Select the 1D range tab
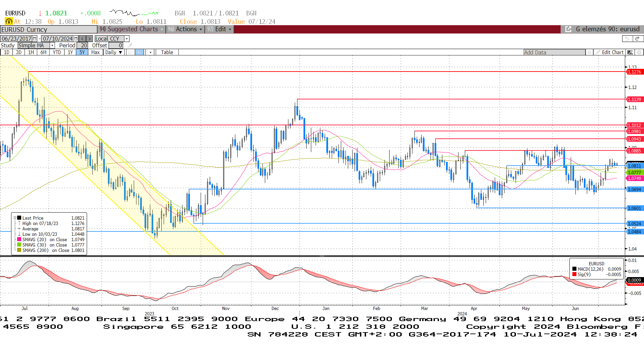Viewport: 644px width, 353px height. pos(6,52)
